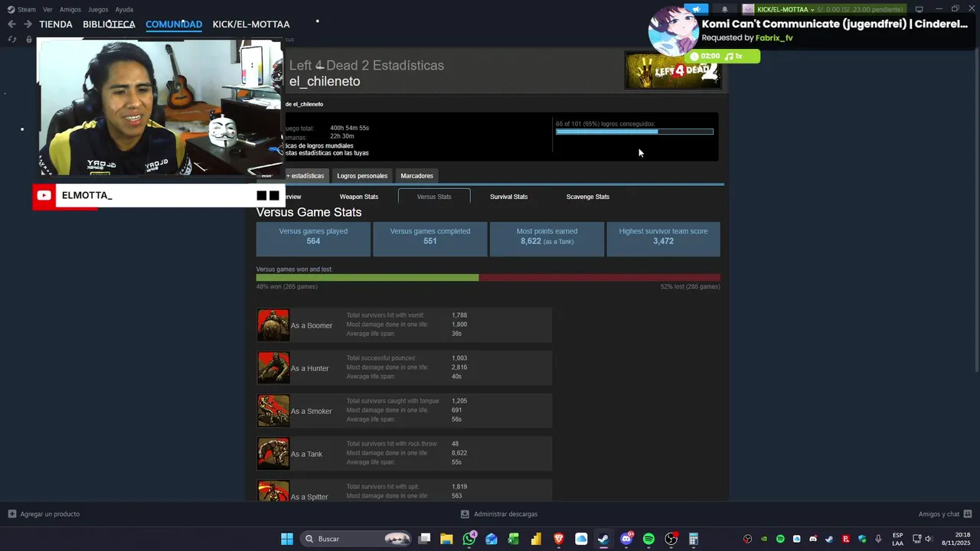Viewport: 980px width, 551px height.
Task: Click Agregar un producto link
Action: tap(50, 514)
